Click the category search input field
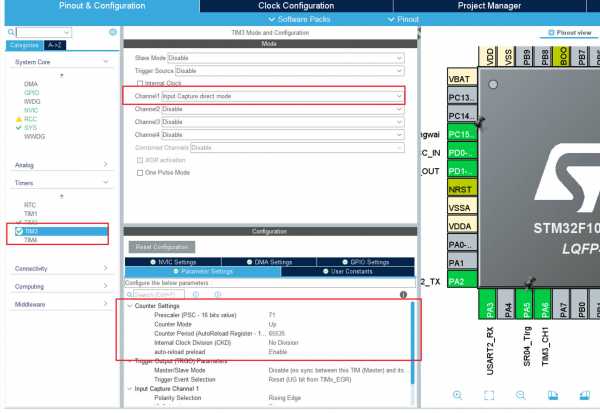 [x=44, y=32]
